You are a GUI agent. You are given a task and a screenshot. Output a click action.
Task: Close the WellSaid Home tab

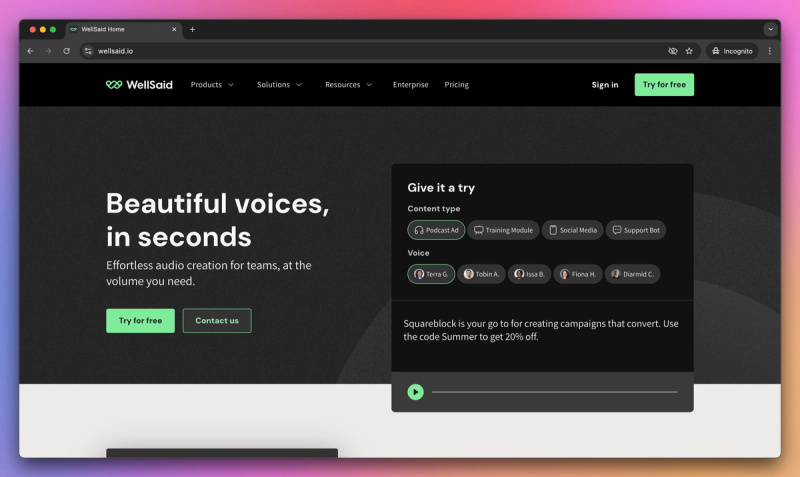(x=174, y=30)
